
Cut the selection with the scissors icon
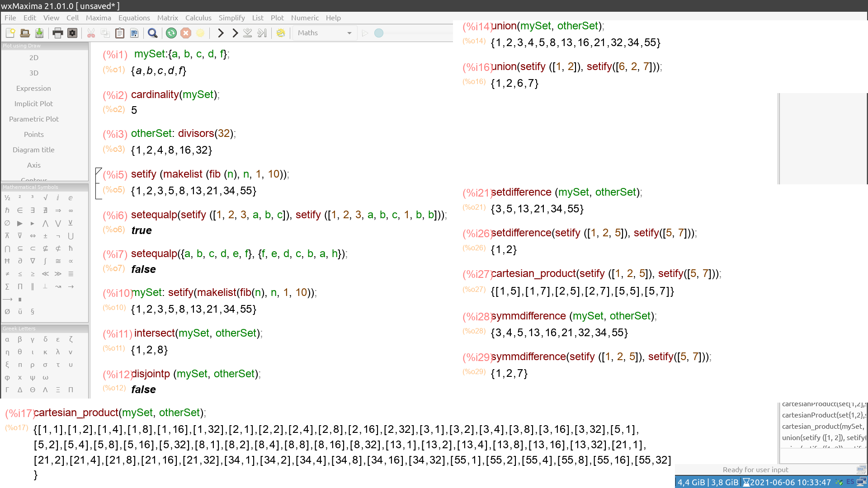(x=91, y=33)
